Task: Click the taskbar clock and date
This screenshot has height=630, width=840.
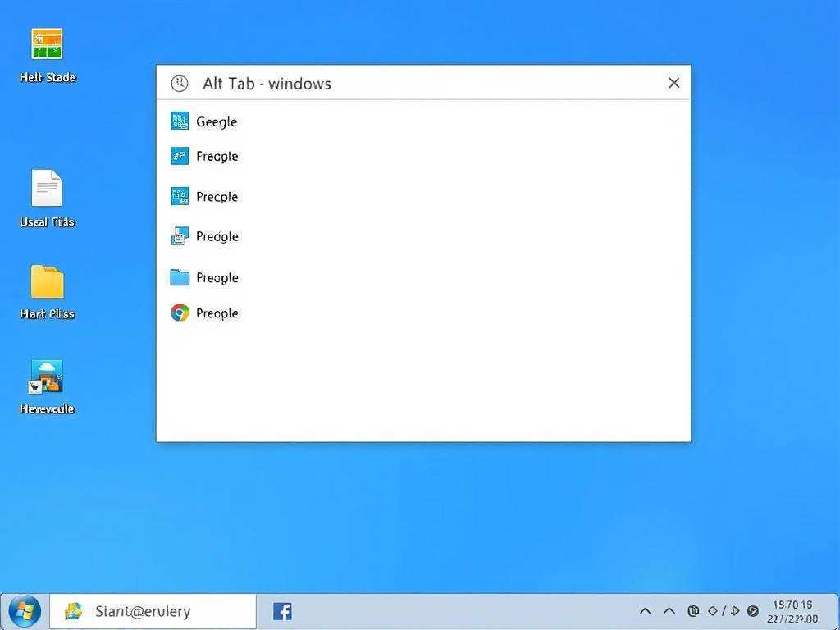Action: click(793, 611)
